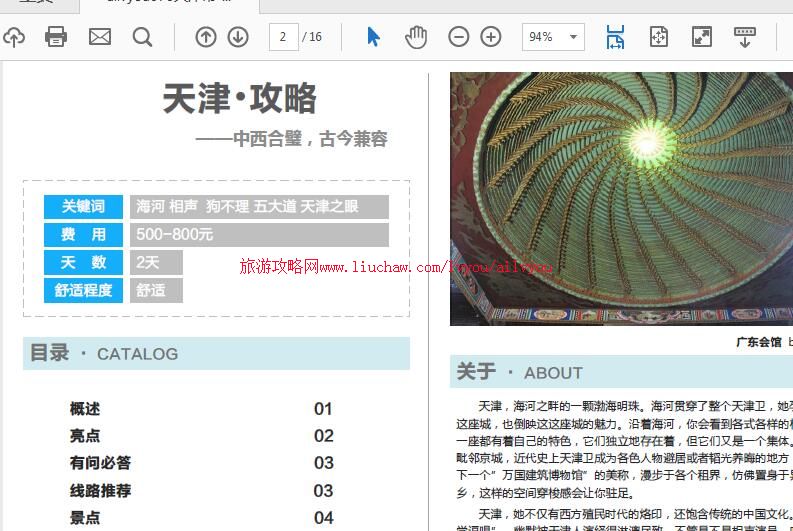This screenshot has width=793, height=531.
Task: Open the 94% zoom level dropdown
Action: click(553, 37)
